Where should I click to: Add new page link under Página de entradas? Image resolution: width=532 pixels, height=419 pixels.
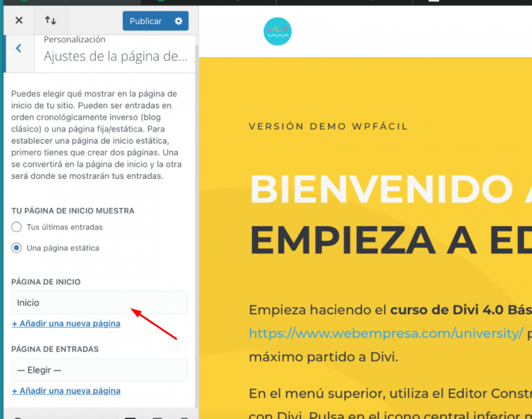(66, 391)
